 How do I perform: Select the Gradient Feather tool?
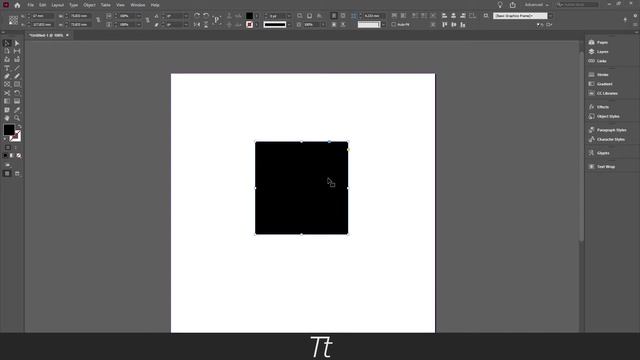(x=17, y=101)
